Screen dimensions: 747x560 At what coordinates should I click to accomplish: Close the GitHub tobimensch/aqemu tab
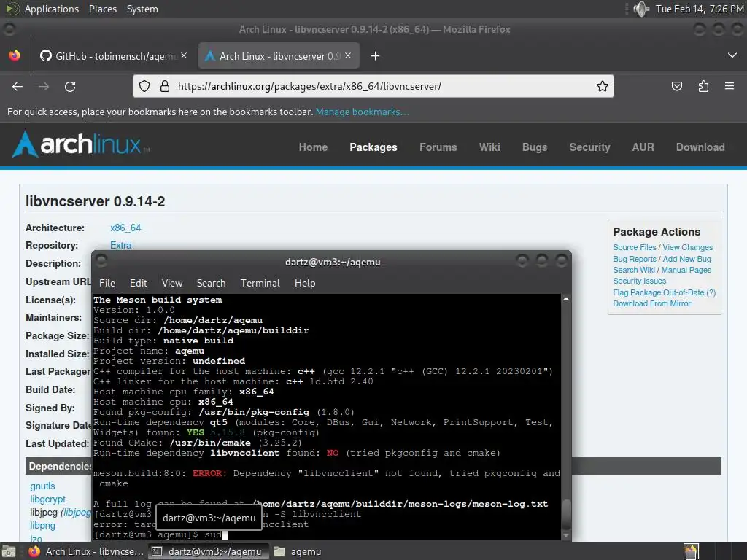coord(184,55)
